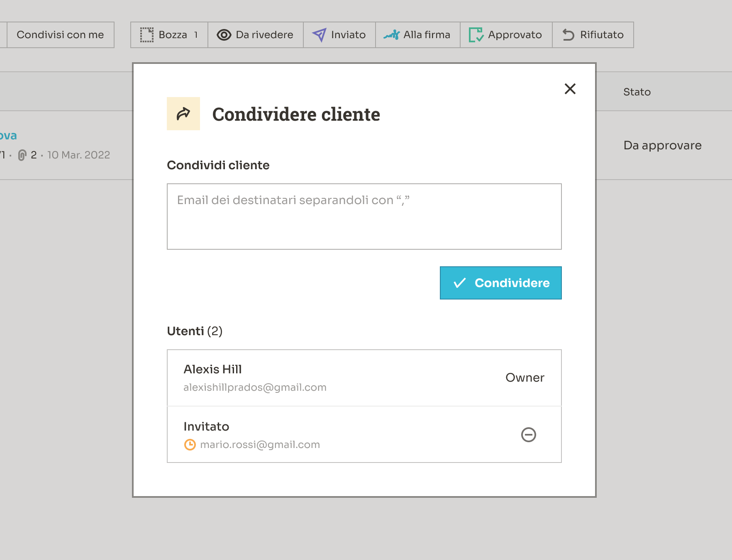Select the Alexis Hill user entry
This screenshot has height=560, width=732.
(212, 369)
